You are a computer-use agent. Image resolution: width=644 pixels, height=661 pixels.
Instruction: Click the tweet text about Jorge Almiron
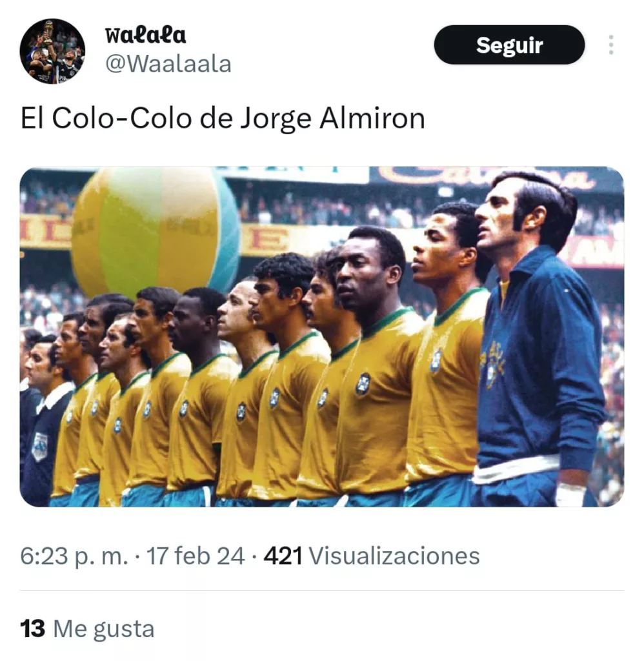pos(223,119)
